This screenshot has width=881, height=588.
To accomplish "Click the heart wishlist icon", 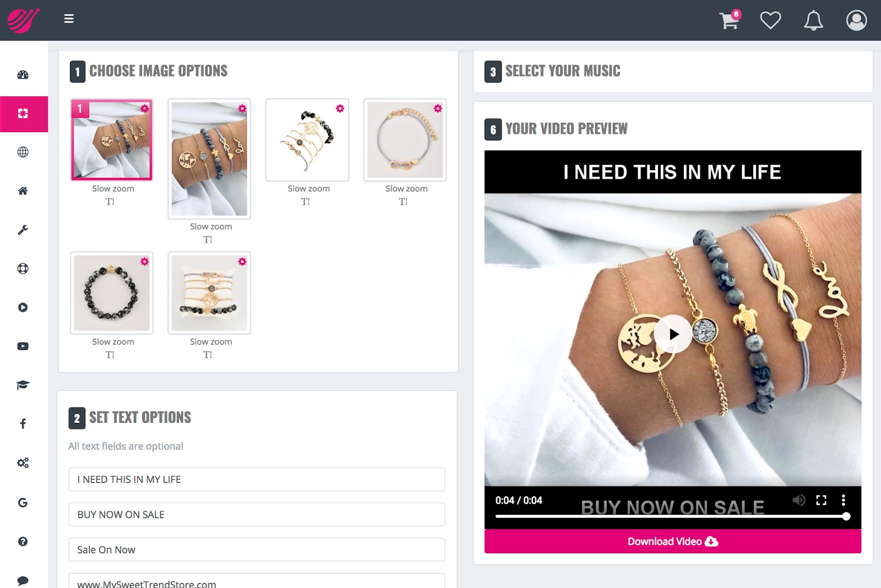I will [770, 20].
